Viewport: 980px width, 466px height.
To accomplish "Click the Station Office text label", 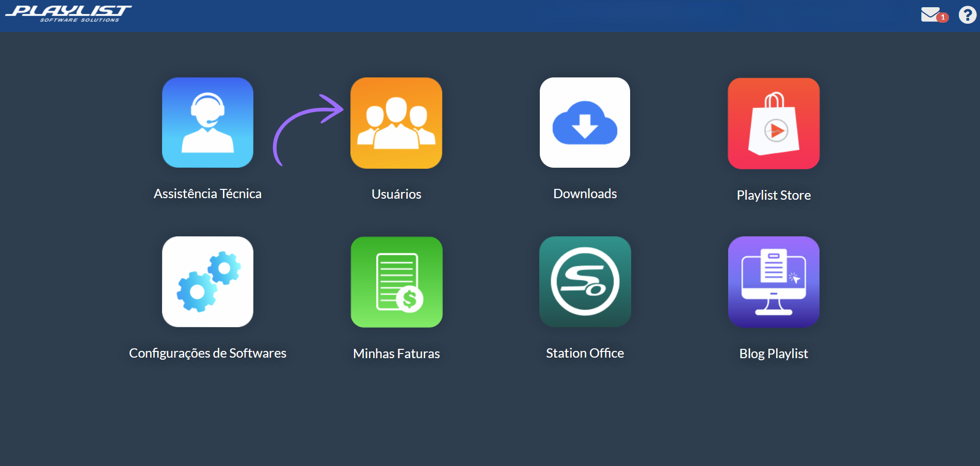I will tap(585, 353).
